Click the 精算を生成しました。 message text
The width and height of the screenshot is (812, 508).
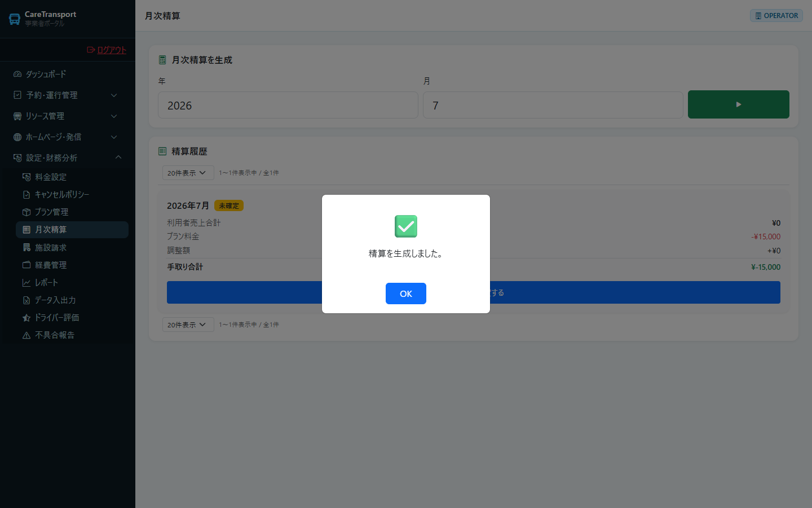[406, 253]
